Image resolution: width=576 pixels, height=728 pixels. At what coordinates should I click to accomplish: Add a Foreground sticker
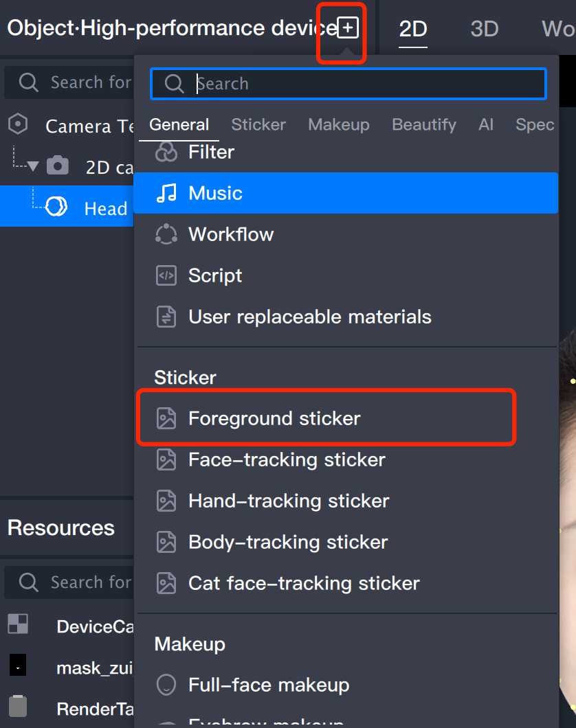pos(274,418)
